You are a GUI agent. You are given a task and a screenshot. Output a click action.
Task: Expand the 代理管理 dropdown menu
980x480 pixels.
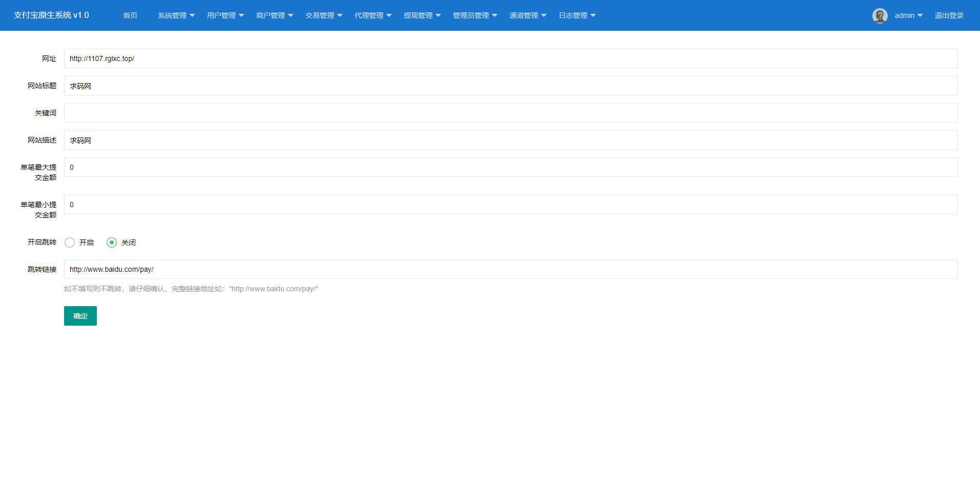click(x=373, y=15)
